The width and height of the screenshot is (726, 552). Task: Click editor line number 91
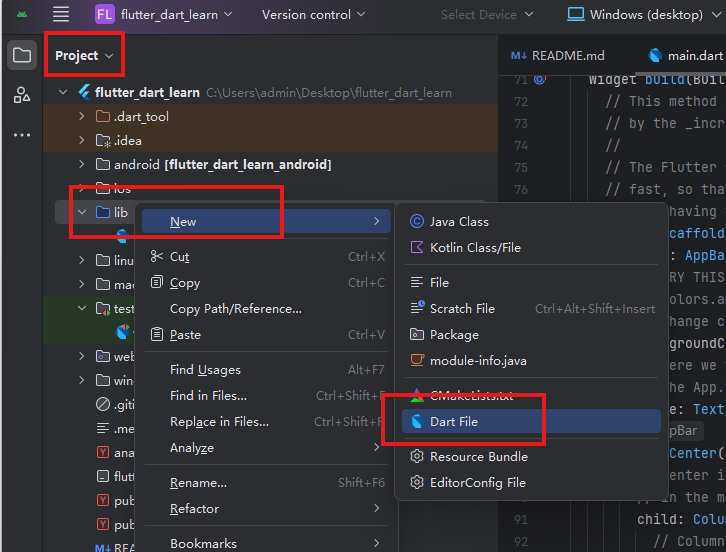click(521, 519)
